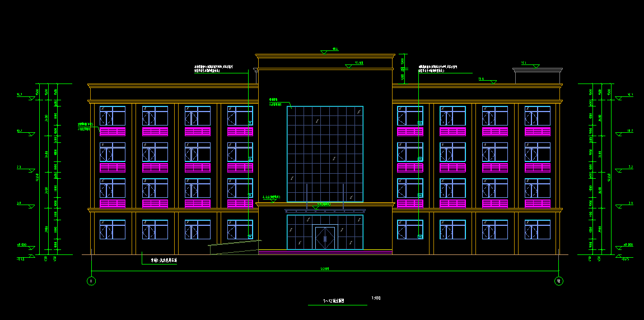Select the ground-floor leftmost window
This screenshot has height=320, width=644.
(113, 230)
